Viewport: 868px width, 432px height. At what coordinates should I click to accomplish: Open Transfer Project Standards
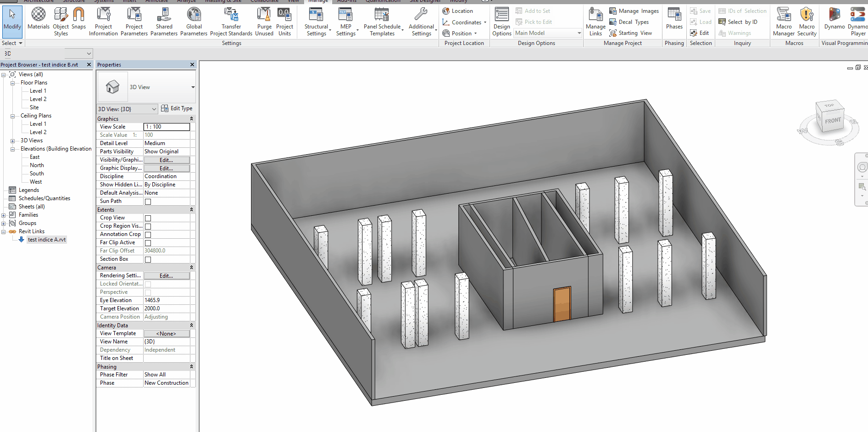click(231, 21)
